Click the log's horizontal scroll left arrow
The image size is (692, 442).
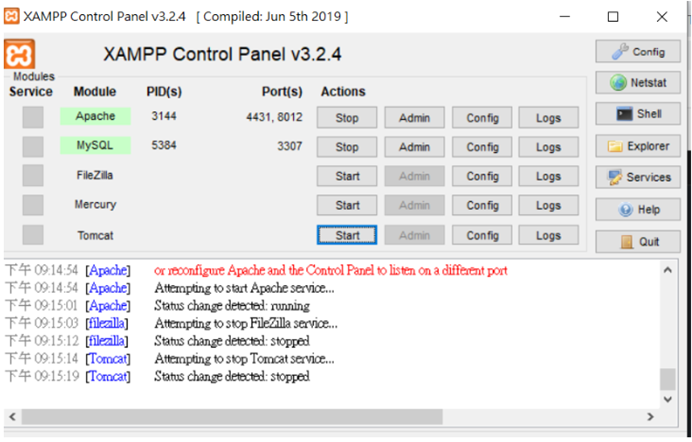point(12,416)
